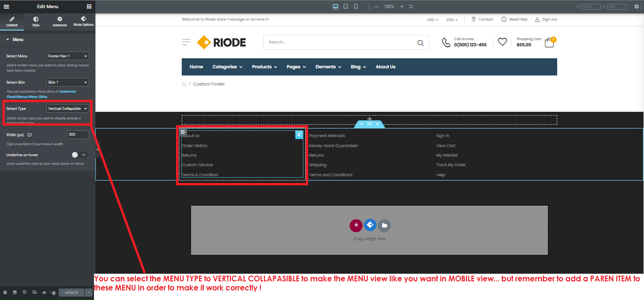
Task: Click the search magnifier icon
Action: pos(420,43)
